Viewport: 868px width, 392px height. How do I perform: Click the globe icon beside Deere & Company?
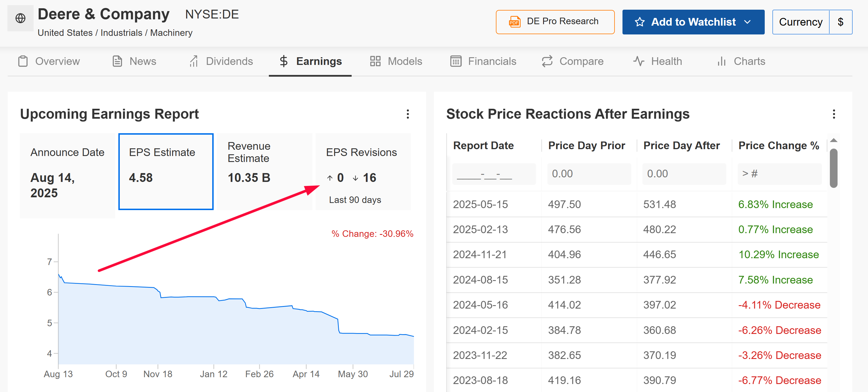pyautogui.click(x=20, y=18)
